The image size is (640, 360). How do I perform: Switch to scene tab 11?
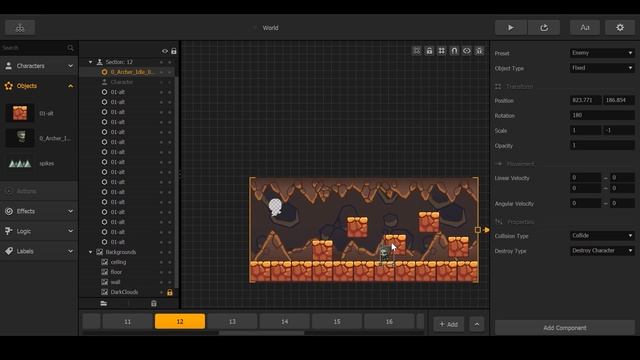point(127,322)
